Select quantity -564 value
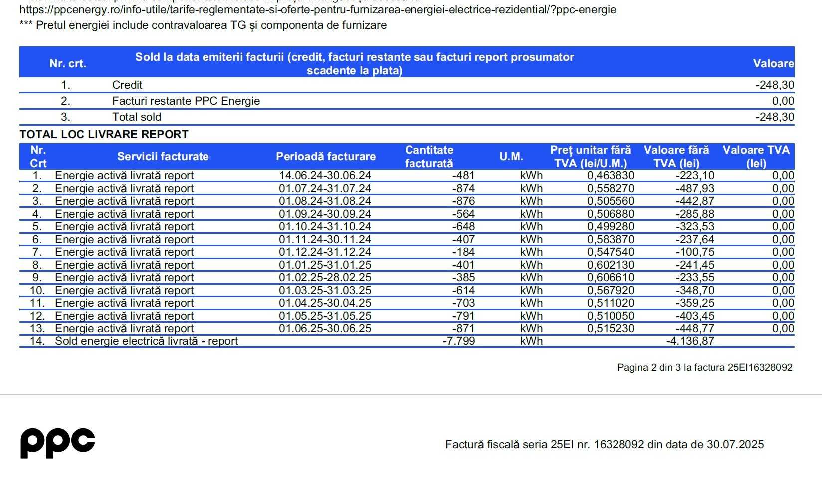This screenshot has height=504, width=822. (x=463, y=214)
